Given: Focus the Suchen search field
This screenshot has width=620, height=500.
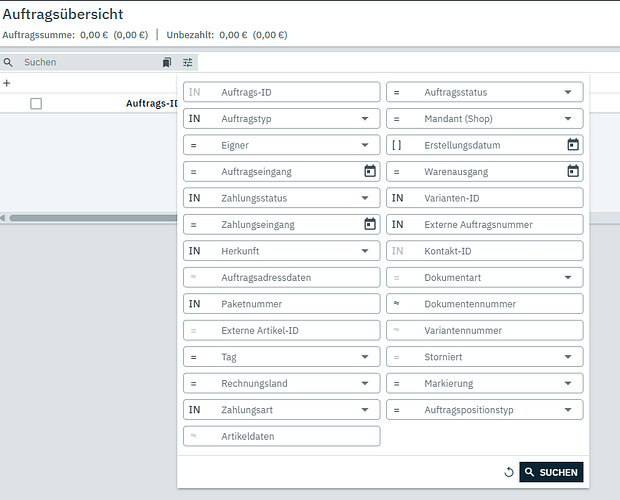Looking at the screenshot, I should click(x=89, y=62).
